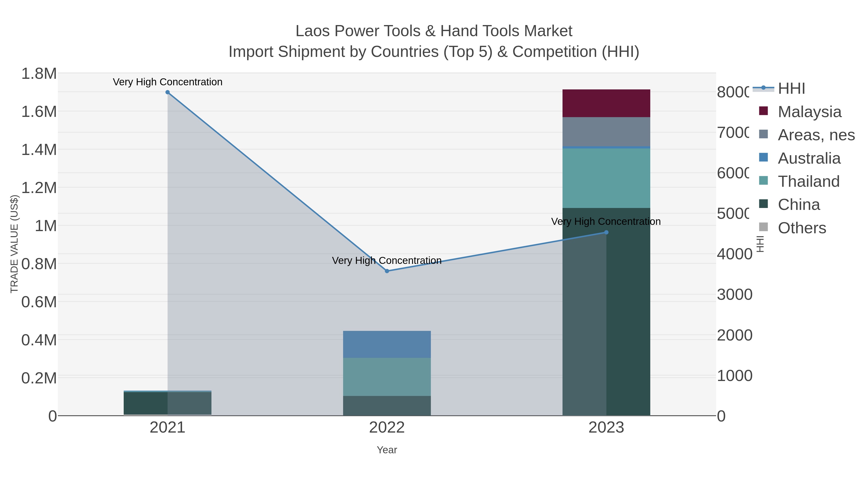Click the HHI right axis title
868x488 pixels.
click(x=760, y=244)
